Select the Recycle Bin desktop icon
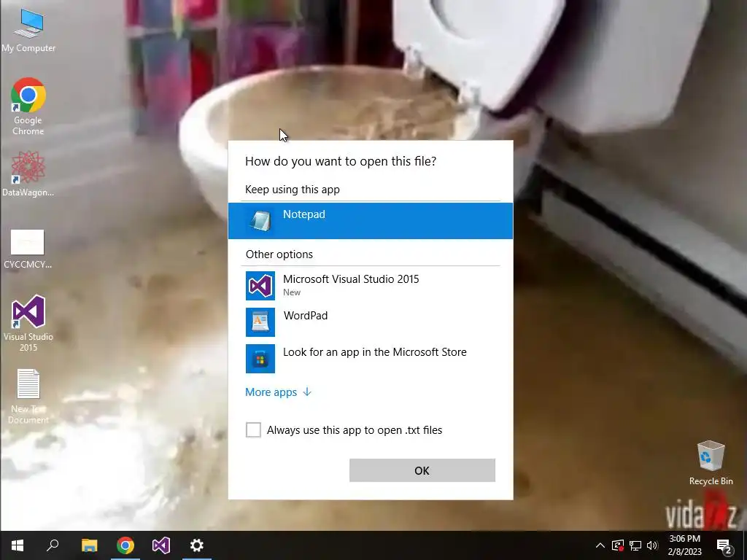747x560 pixels. 711,463
